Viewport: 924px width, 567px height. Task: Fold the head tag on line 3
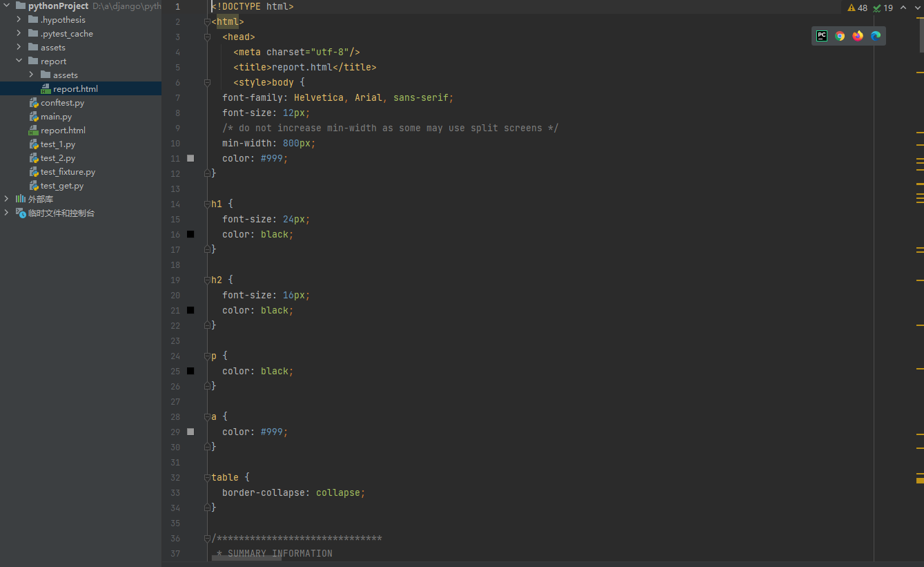207,37
